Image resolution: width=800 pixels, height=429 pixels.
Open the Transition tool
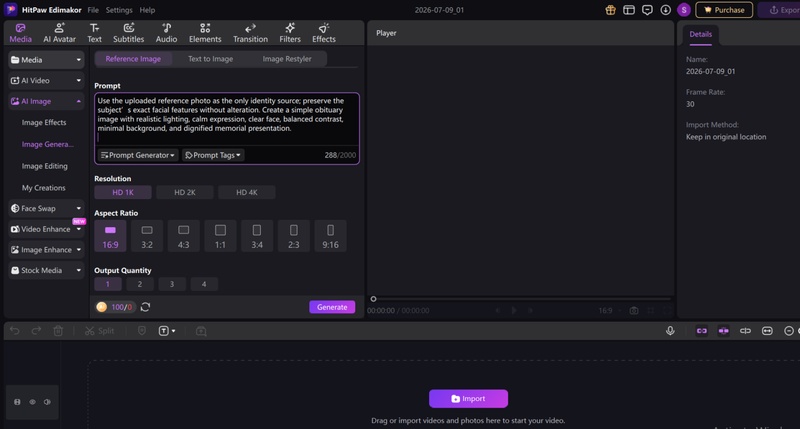click(x=250, y=33)
